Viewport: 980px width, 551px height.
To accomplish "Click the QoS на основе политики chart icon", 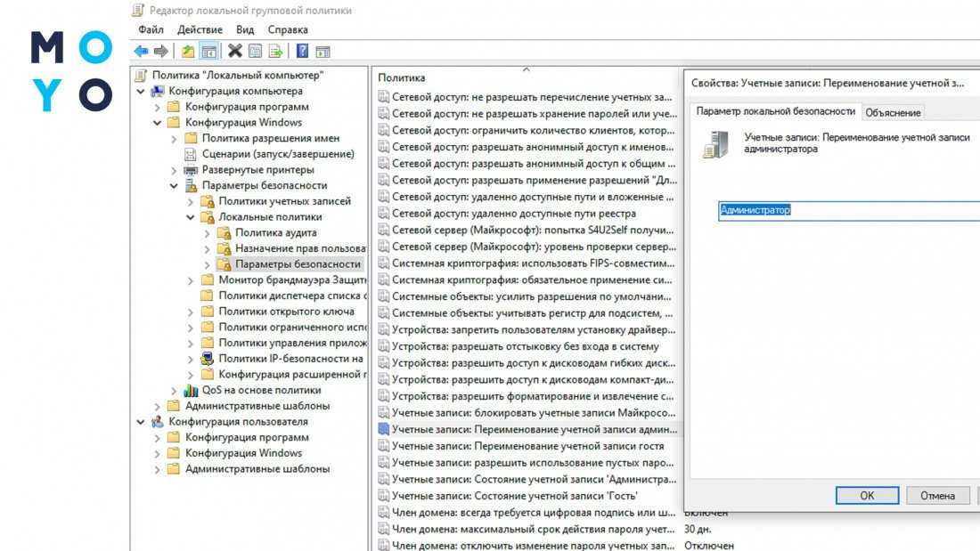I will pos(191,390).
